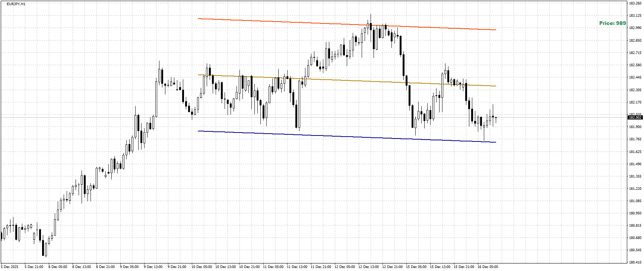Click the '11 Dec 13:00' time label

coord(297,267)
